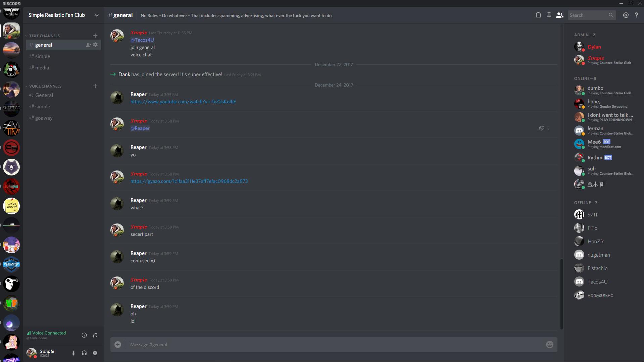
Task: Click the chat scrollbar thumb
Action: coord(561,294)
